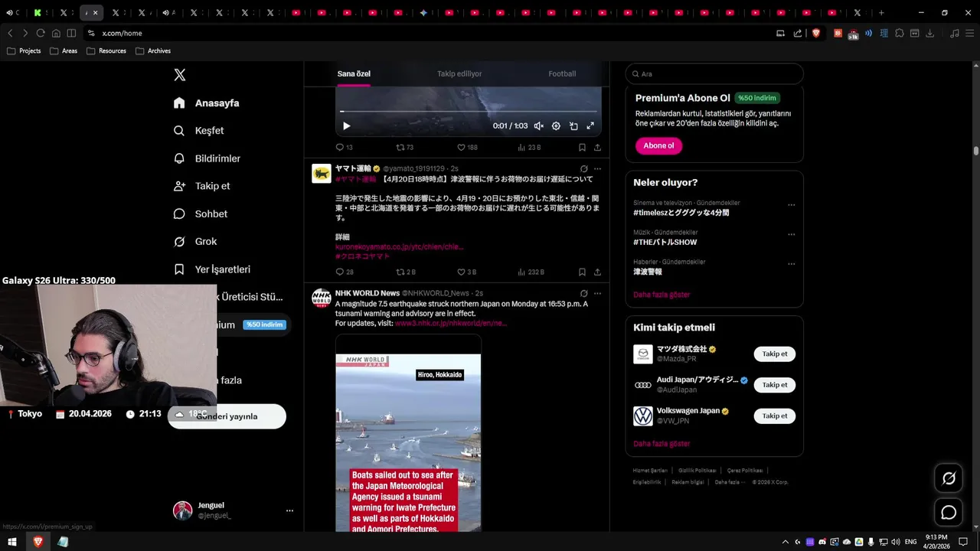Open the ヤマト運輸 profile avatar
Image resolution: width=980 pixels, height=551 pixels.
[322, 174]
